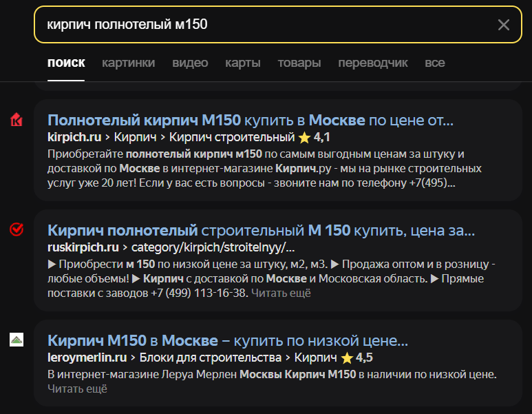Click the Leroy Merlin site favicon
This screenshot has width=532, height=414.
(17, 340)
